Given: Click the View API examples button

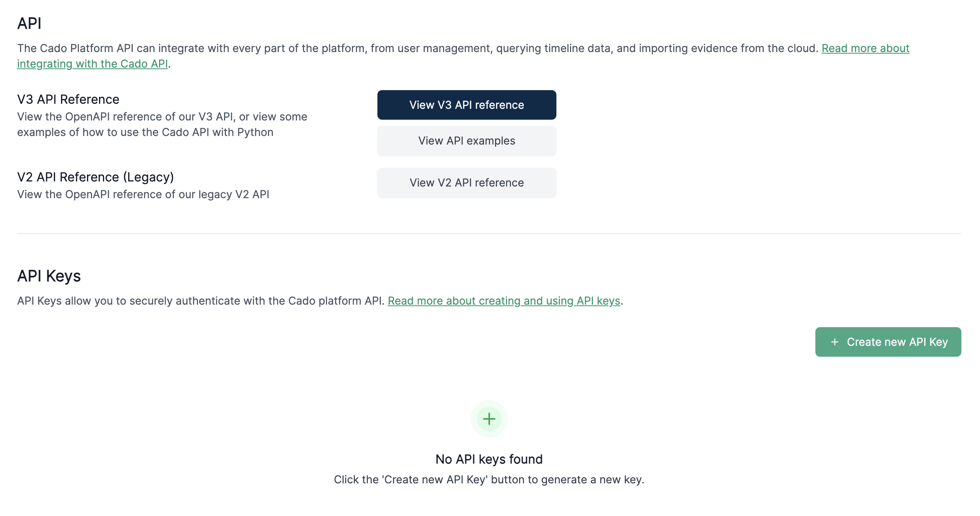Looking at the screenshot, I should (x=467, y=141).
